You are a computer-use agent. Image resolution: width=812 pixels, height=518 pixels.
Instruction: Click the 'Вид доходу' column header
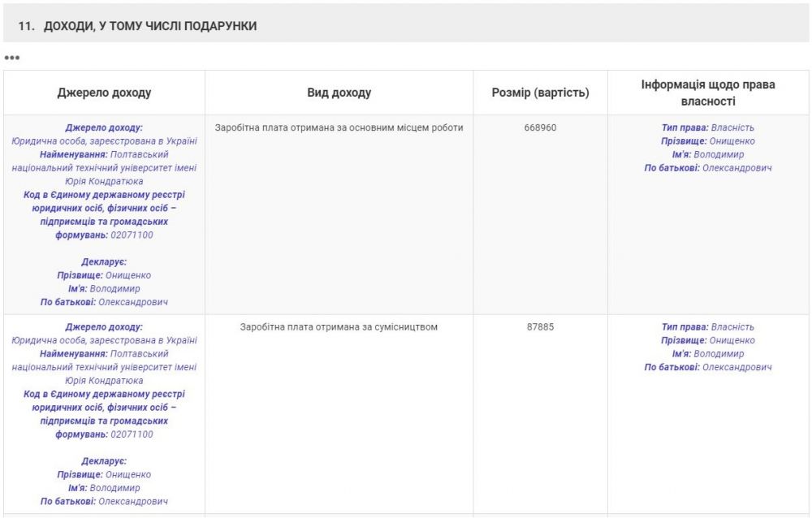click(339, 93)
